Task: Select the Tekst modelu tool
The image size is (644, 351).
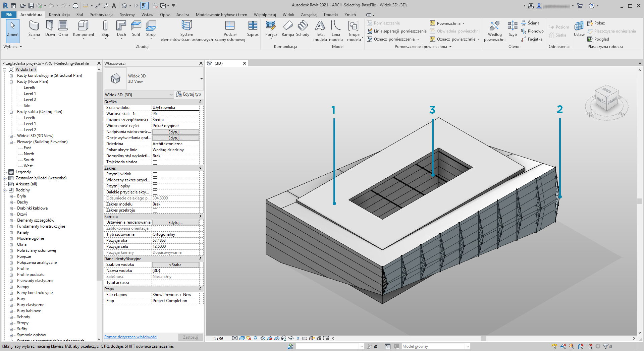Action: click(x=320, y=31)
